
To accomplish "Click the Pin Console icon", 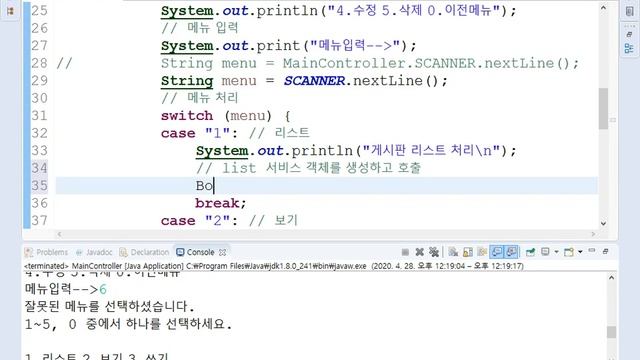I will pyautogui.click(x=530, y=252).
